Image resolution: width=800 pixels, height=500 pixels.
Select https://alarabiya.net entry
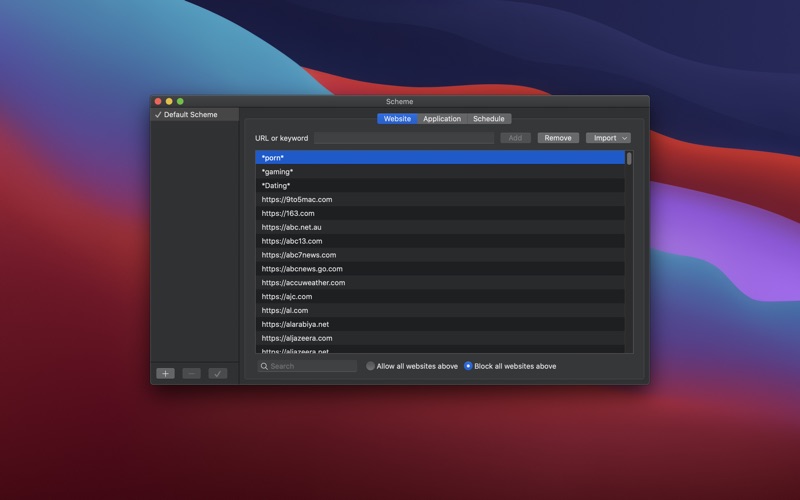[440, 324]
